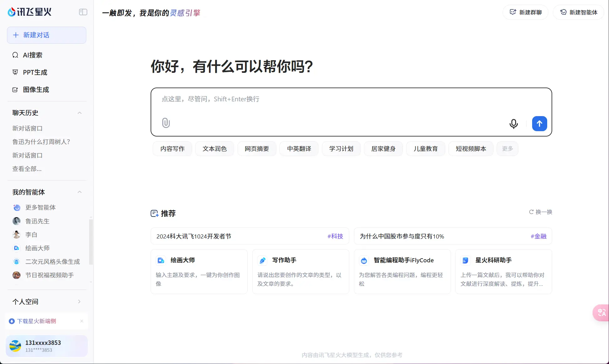Click the 新建智能体 button
This screenshot has height=364, width=609.
coord(579,12)
